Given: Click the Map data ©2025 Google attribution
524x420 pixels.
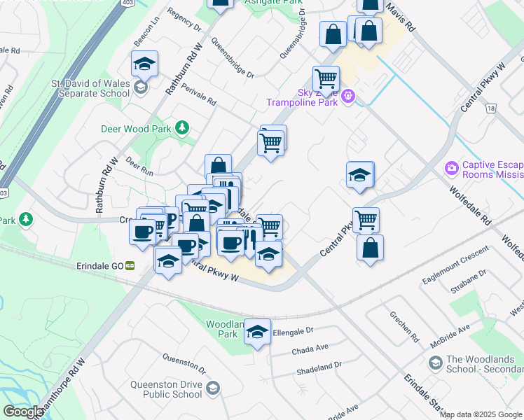Looking at the screenshot, I should tap(481, 414).
